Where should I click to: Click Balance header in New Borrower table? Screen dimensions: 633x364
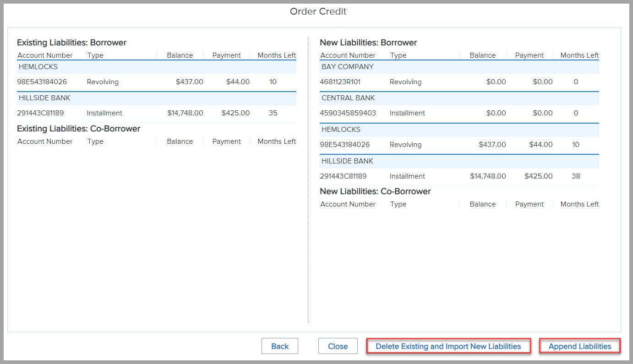coord(483,55)
